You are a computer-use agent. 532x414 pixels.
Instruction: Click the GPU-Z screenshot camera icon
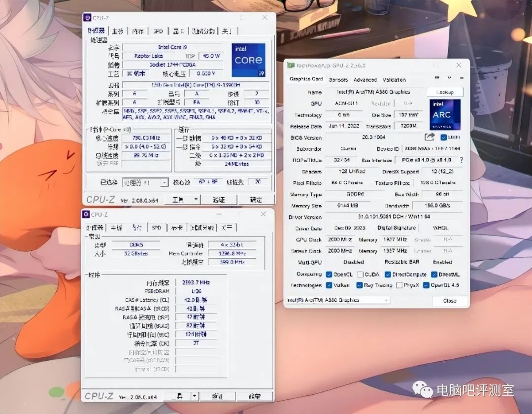437,78
